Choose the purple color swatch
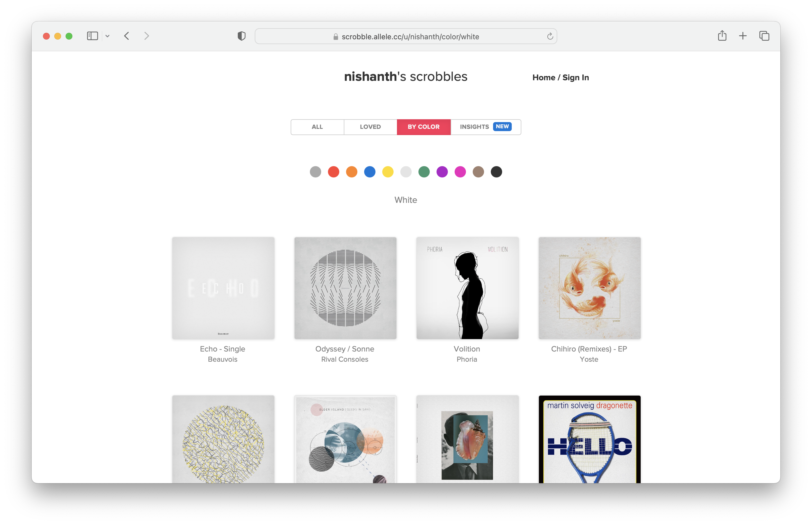 [x=442, y=172]
